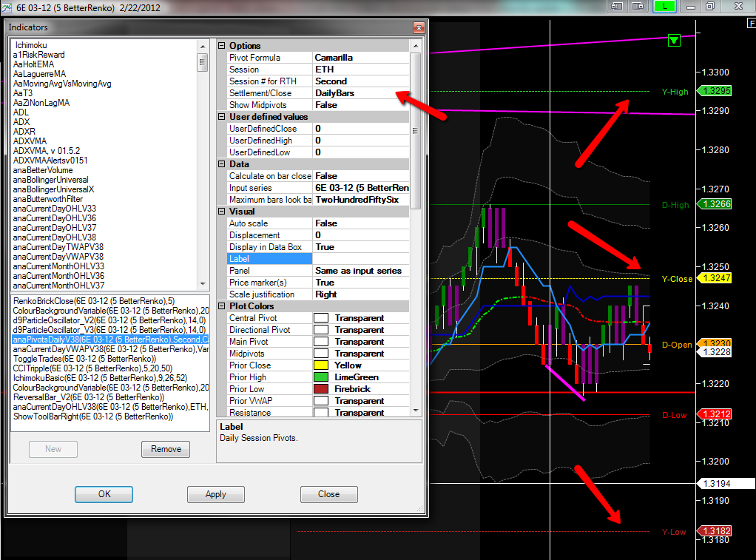The width and height of the screenshot is (756, 560).
Task: Collapse the User defined values section
Action: (x=222, y=117)
